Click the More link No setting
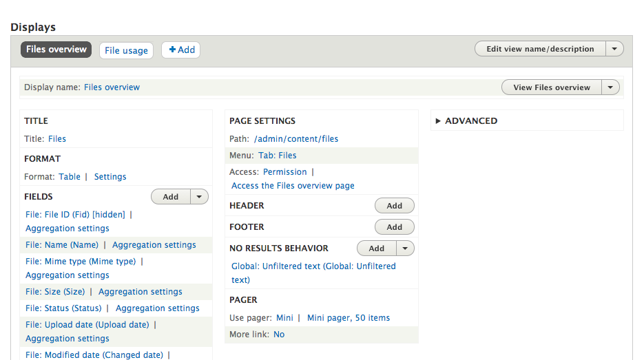Screen dimensions: 644x360 pyautogui.click(x=279, y=335)
